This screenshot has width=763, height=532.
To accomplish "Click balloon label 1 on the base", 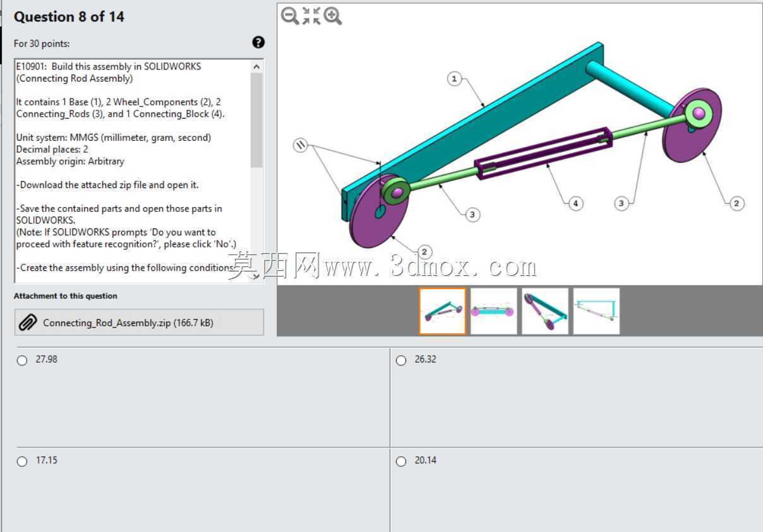I will click(x=454, y=79).
